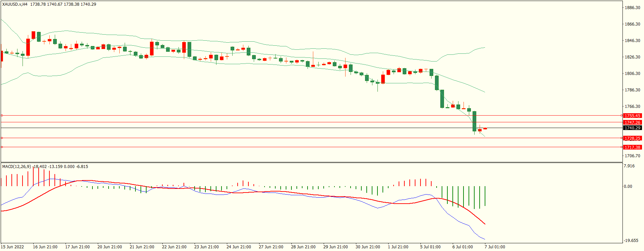Click the 28 Jun 21:00 time label

(303, 247)
